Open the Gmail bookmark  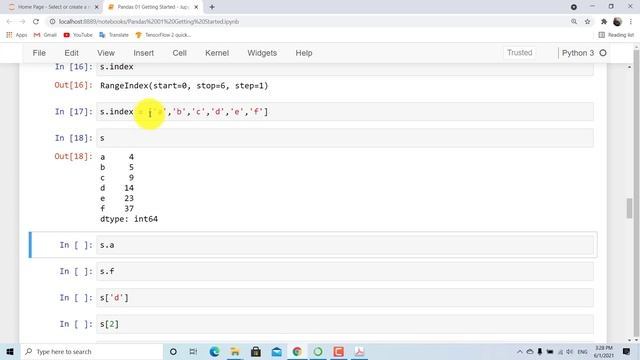pos(45,35)
